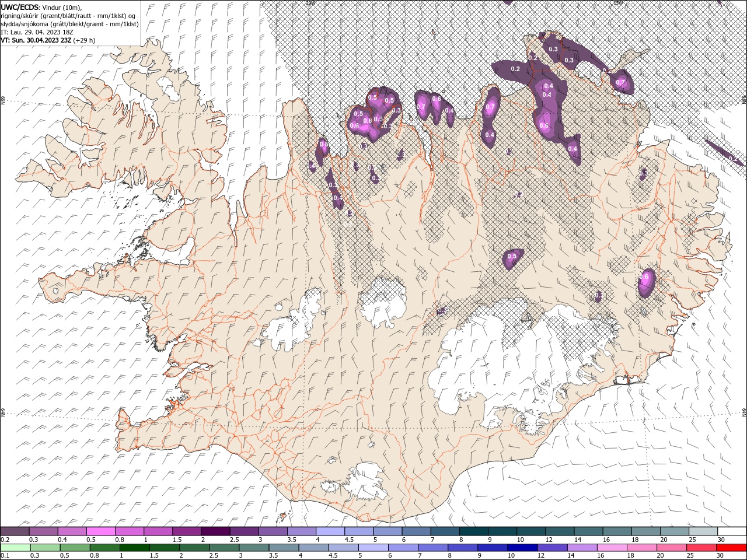Choose the 18 swatch in the snow legend row
The image size is (747, 560).
(x=645, y=531)
